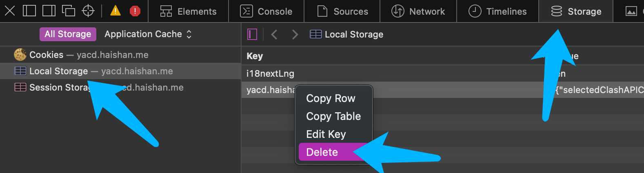Go to the Network tab
The image size is (644, 173).
pyautogui.click(x=418, y=11)
